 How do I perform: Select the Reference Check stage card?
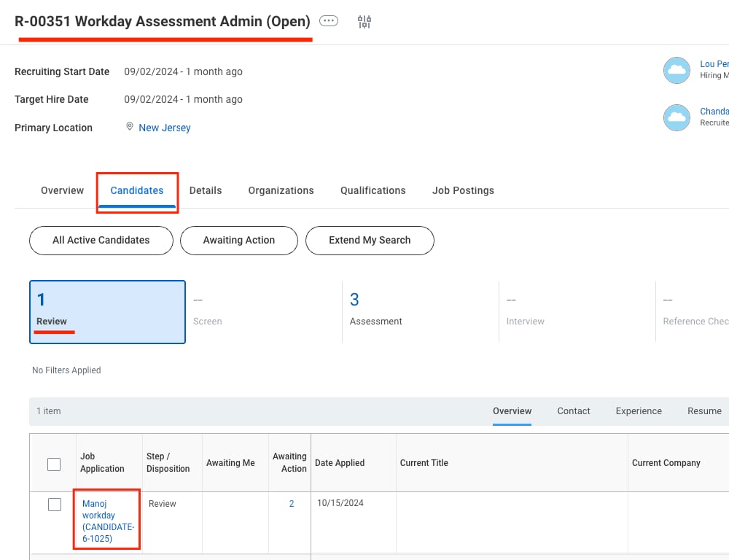point(693,312)
